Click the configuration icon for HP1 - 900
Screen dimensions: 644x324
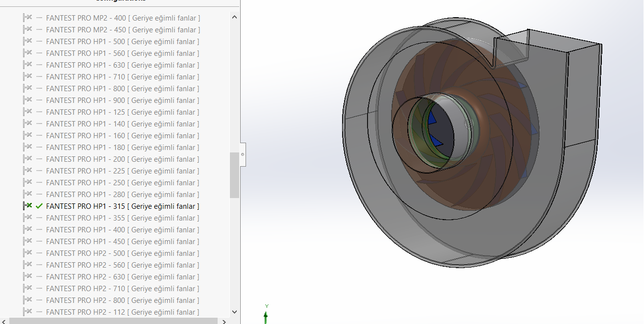point(28,100)
